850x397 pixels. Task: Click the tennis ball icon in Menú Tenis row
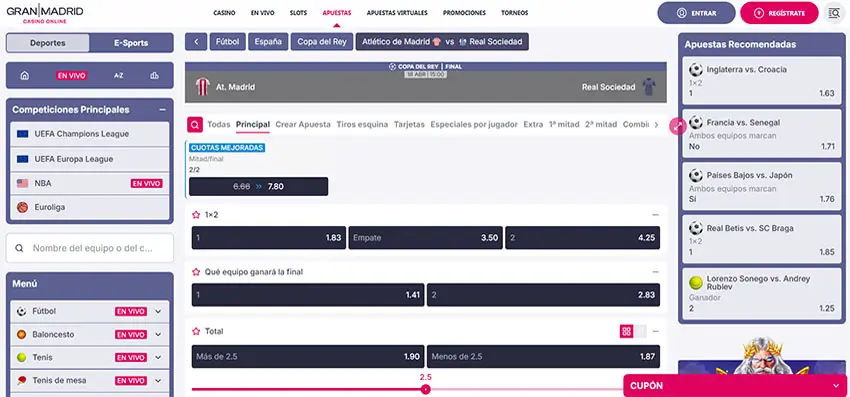pyautogui.click(x=22, y=357)
